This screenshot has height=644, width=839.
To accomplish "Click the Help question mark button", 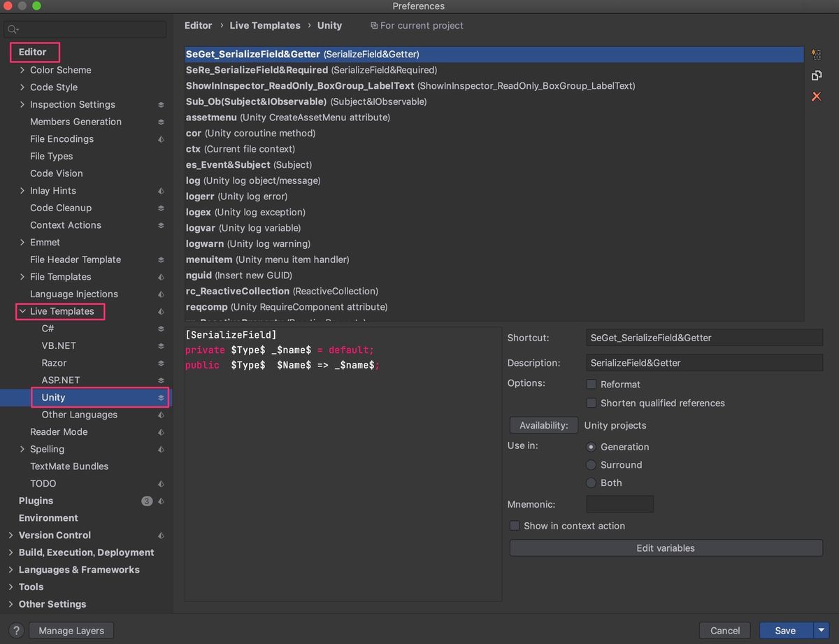I will click(x=17, y=631).
